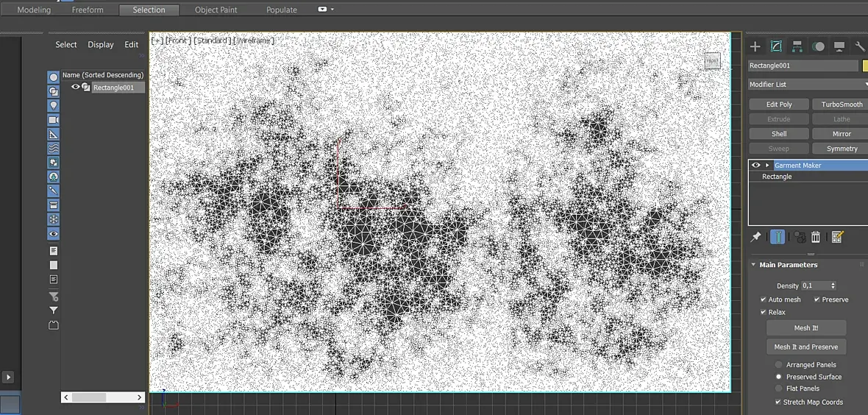This screenshot has width=868, height=415.
Task: Open the [Wireframe] per-view preference menu
Action: (254, 40)
